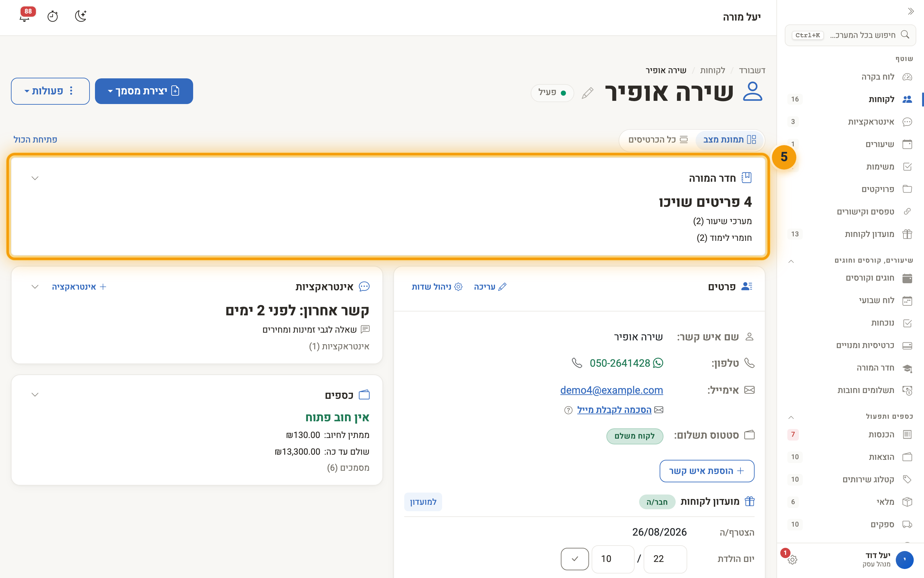Confirm birthday with the checkmark button
The width and height of the screenshot is (924, 578).
(575, 559)
